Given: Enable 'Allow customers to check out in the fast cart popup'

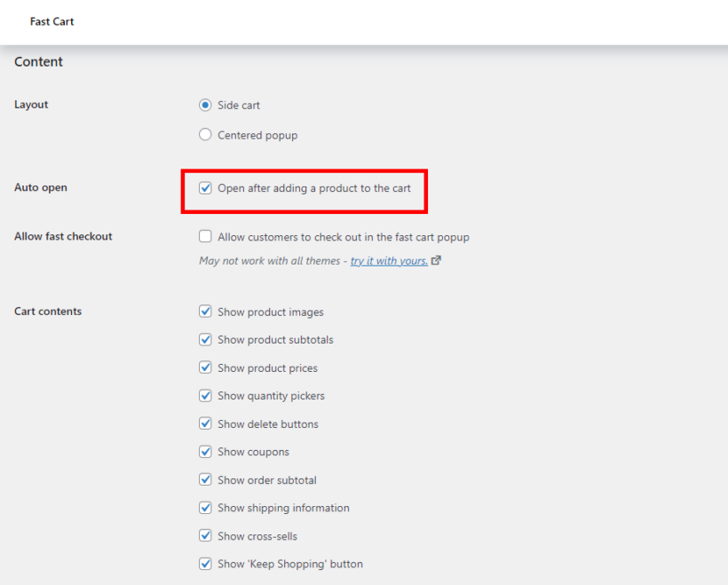Looking at the screenshot, I should tap(205, 236).
